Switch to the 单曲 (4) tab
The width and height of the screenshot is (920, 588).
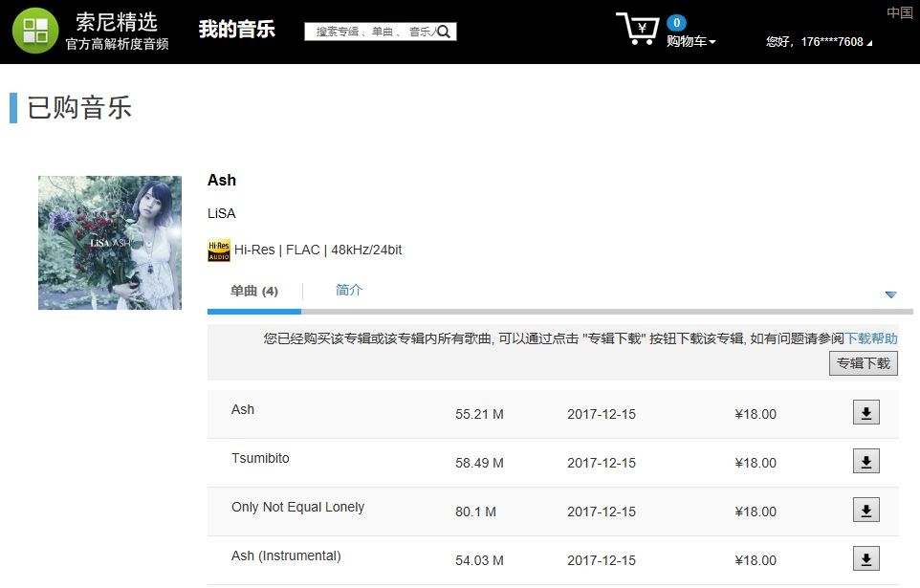click(254, 291)
